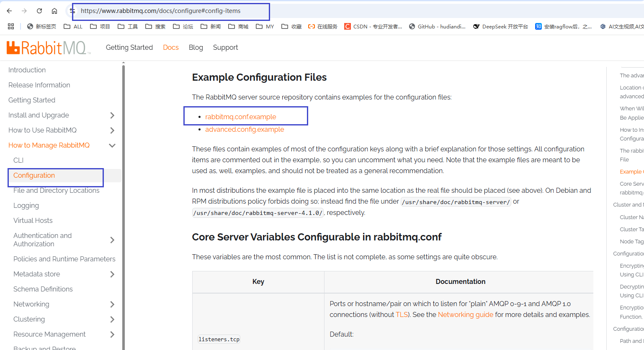Open the 项目 bookmarks folder
The image size is (644, 350).
tap(100, 26)
